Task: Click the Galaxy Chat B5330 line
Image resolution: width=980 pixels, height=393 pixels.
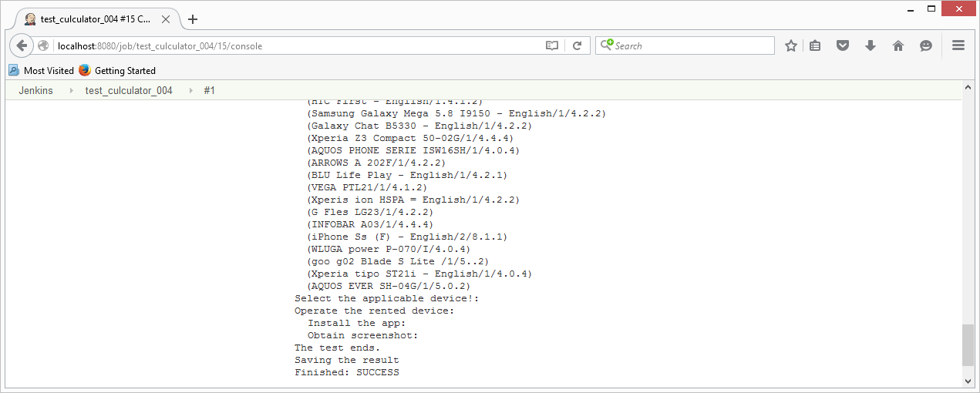Action: pos(419,126)
